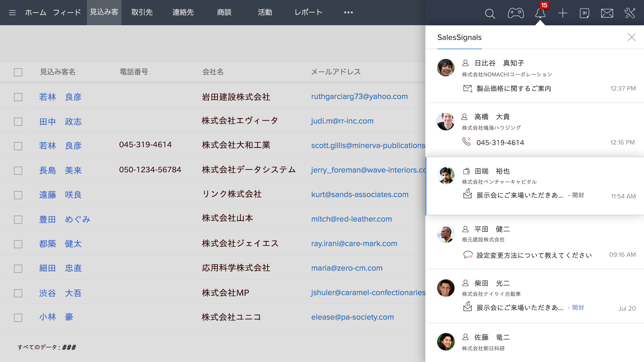Switch to the 商談 tab
This screenshot has height=362, width=644.
(224, 13)
